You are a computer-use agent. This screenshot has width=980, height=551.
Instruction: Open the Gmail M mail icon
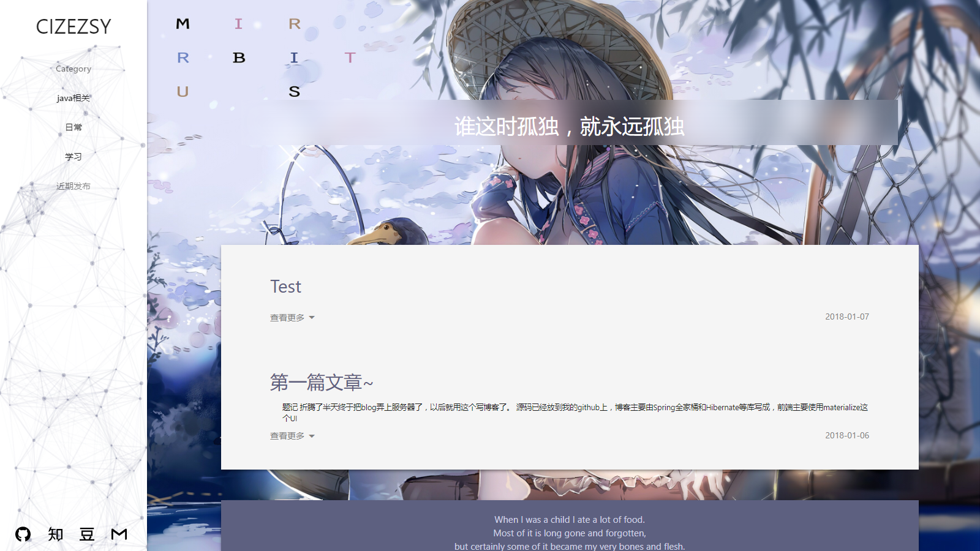point(119,534)
